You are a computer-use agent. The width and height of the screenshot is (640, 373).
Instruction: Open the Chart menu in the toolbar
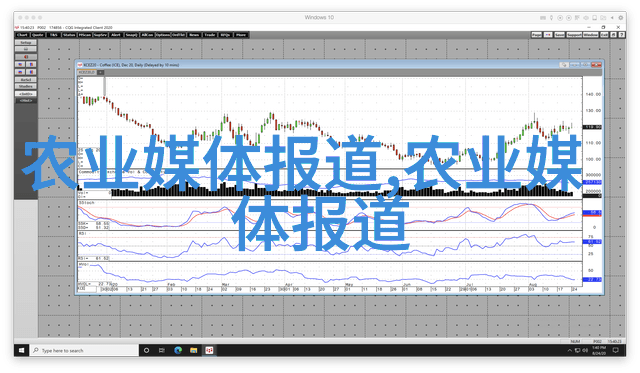[x=22, y=35]
